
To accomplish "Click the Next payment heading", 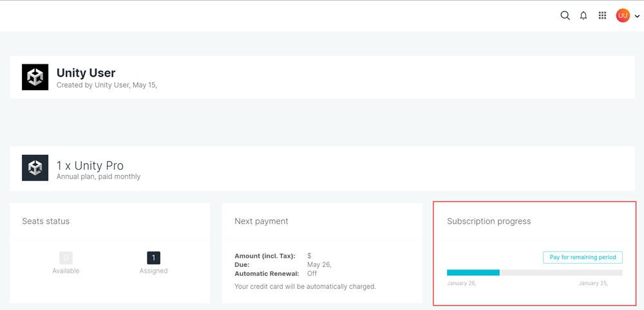I will [261, 221].
